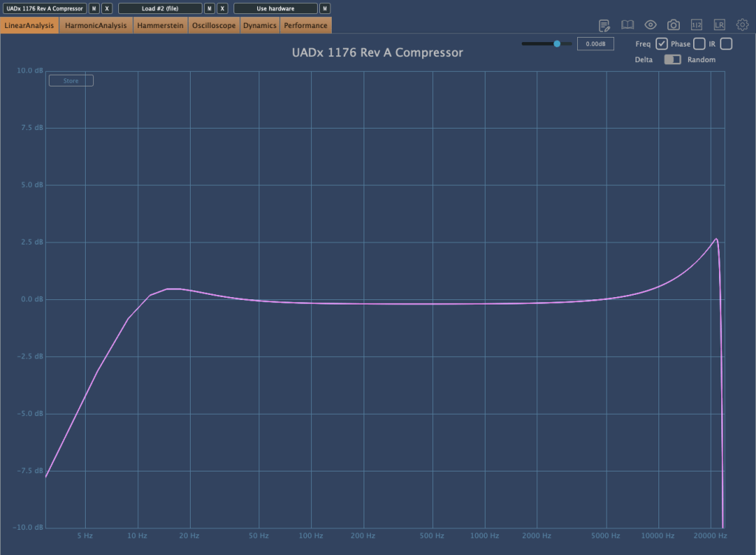The height and width of the screenshot is (555, 756).
Task: Take a snapshot with the camera icon
Action: 673,25
